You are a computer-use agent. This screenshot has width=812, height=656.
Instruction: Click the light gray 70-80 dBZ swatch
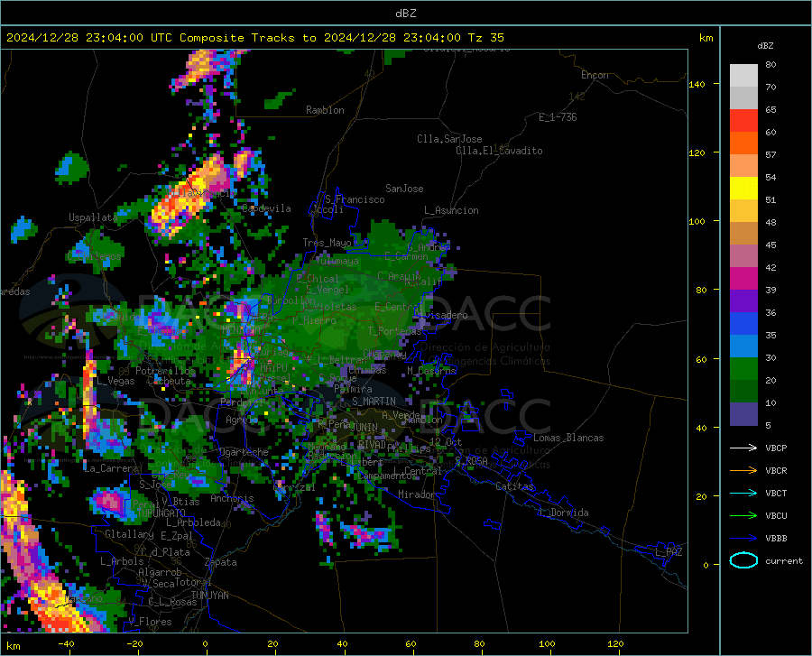pyautogui.click(x=743, y=76)
